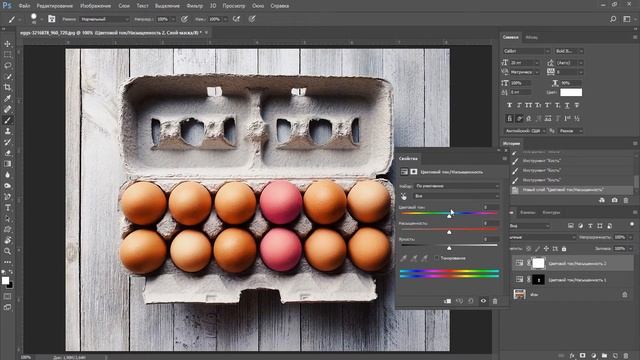Select the Brush tool in left toolbar

coord(7,120)
